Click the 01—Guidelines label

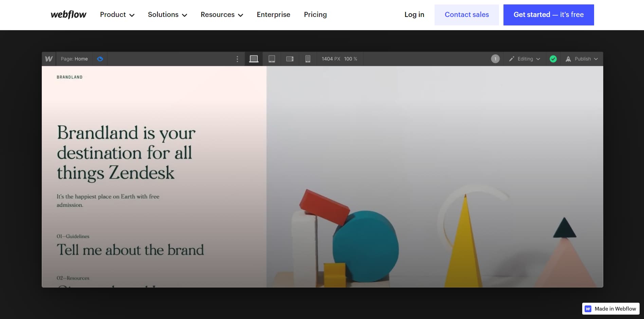(73, 236)
